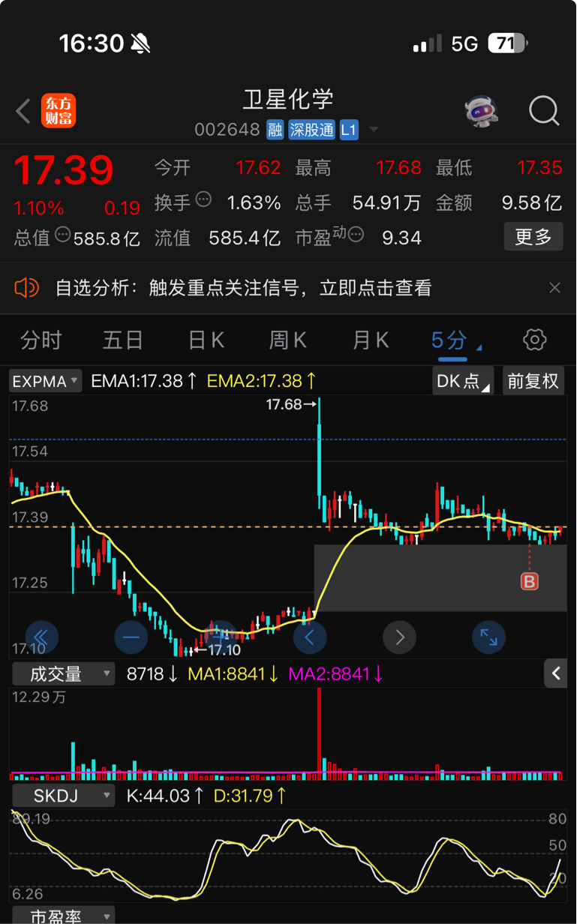Tap the D:31.79 indicator value
577x924 pixels.
point(248,796)
